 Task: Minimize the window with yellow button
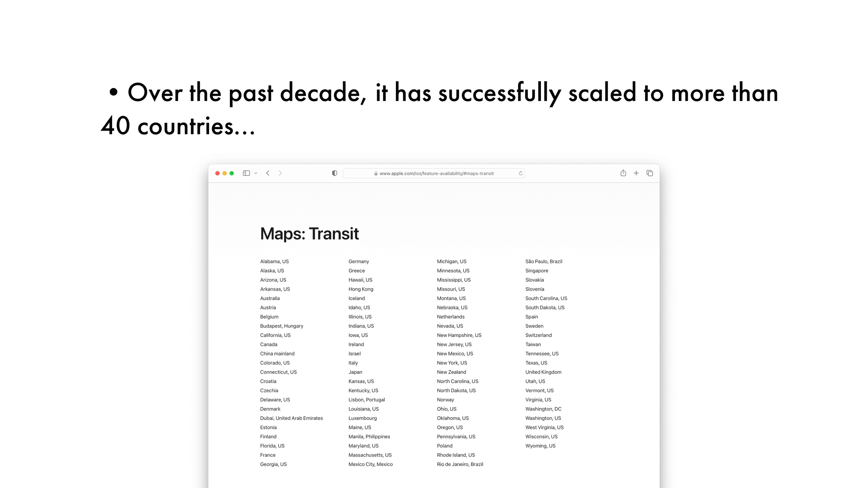pyautogui.click(x=225, y=173)
